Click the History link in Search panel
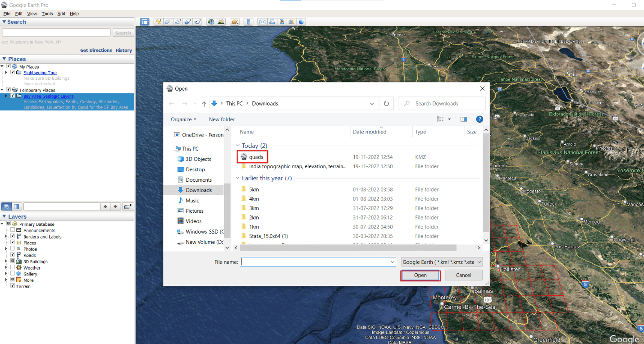The image size is (644, 344). 124,50
